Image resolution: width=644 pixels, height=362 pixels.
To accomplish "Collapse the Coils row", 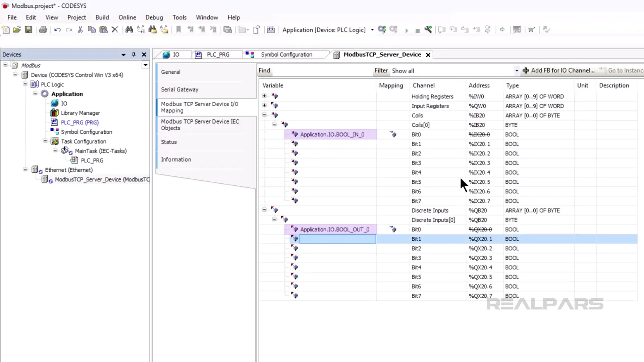I will [x=264, y=115].
